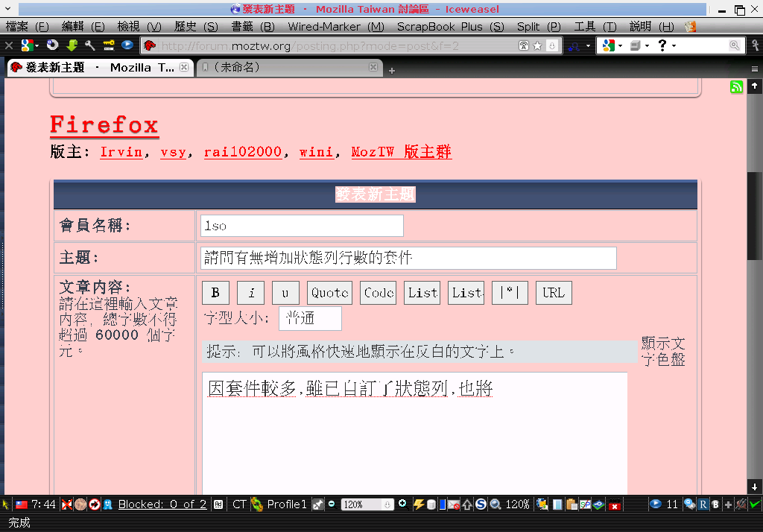Click the magnifier search icon in search box
The height and width of the screenshot is (532, 763).
(x=734, y=45)
